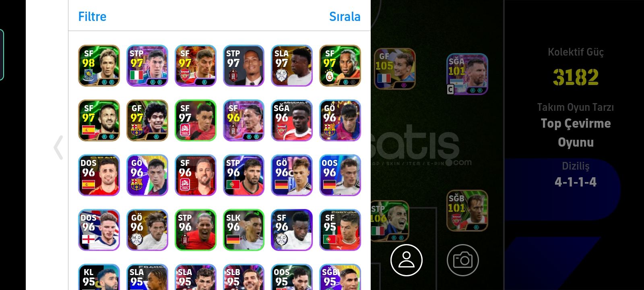Tap the camera screenshot icon

pos(463,260)
